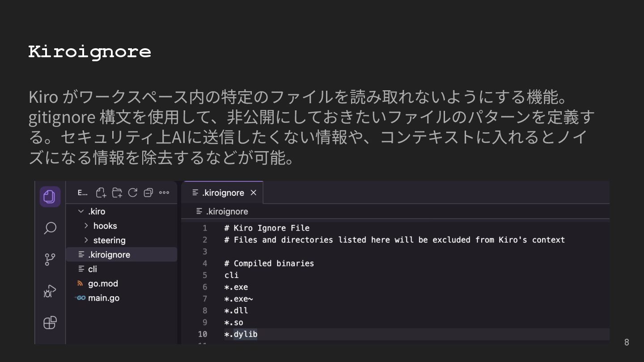The image size is (644, 362).
Task: Open the Explorer more actions ellipsis menu
Action: [164, 193]
